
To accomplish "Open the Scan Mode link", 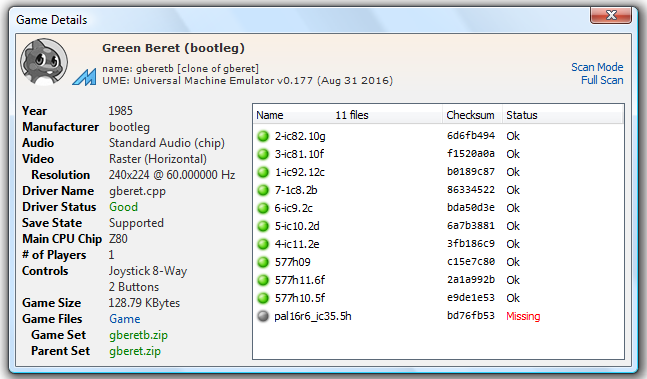I will [x=597, y=67].
